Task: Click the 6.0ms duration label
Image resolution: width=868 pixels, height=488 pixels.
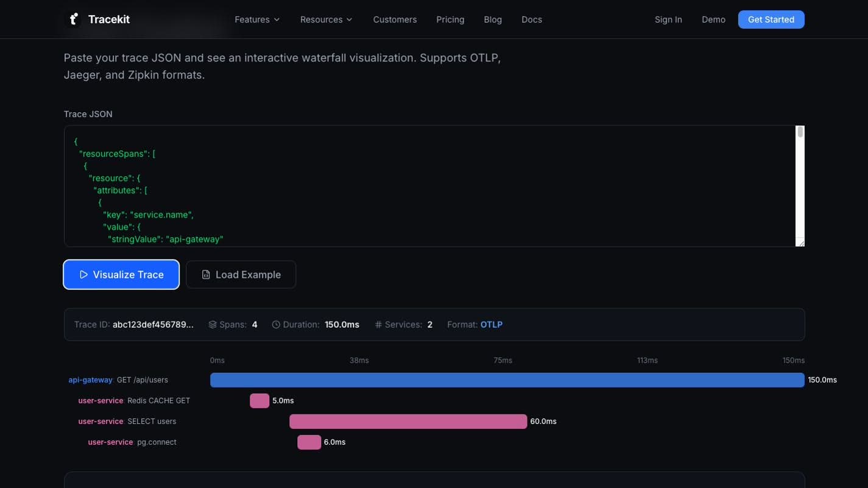Action: click(334, 442)
